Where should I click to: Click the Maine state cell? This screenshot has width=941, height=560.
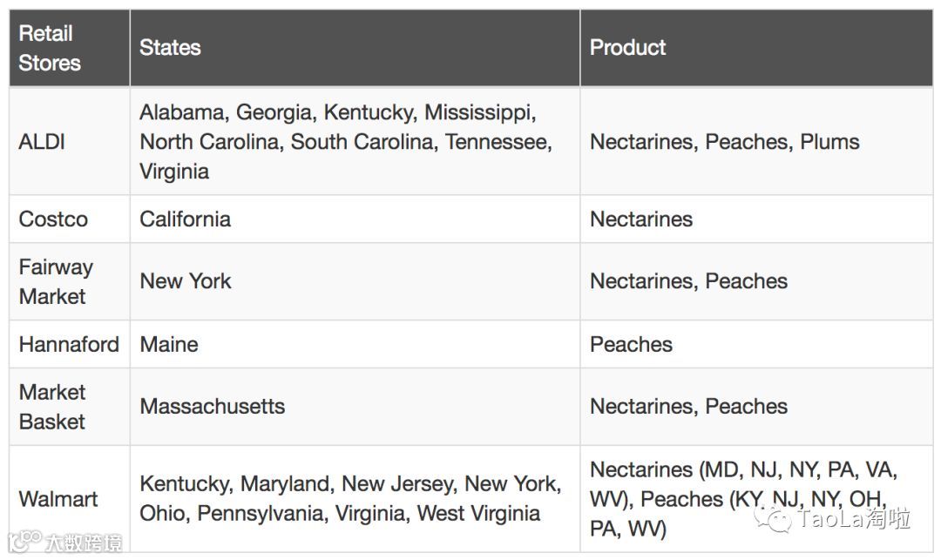pyautogui.click(x=355, y=344)
